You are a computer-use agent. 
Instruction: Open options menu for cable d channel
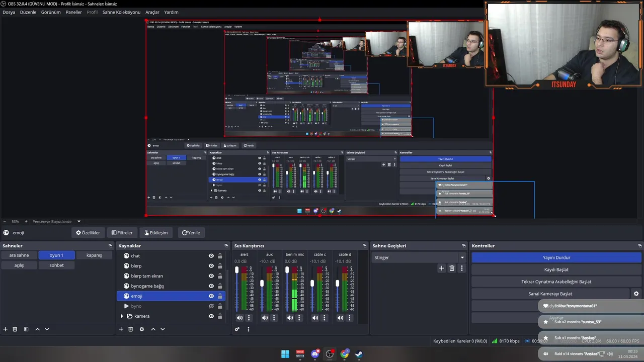tap(349, 318)
